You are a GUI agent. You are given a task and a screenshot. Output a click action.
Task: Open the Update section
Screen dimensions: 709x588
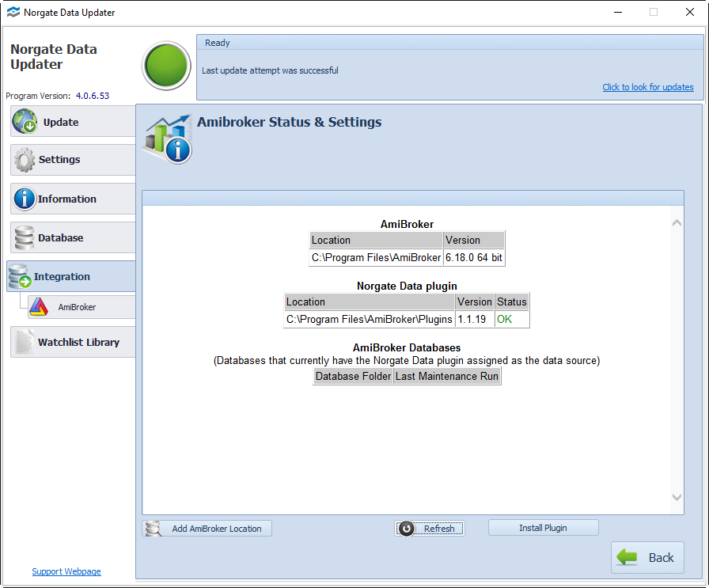(73, 122)
